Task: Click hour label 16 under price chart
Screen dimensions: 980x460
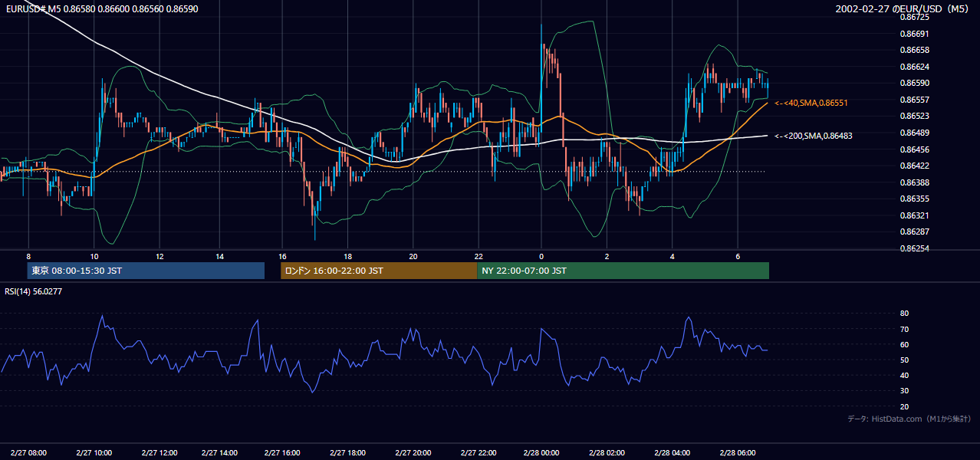Action: [x=283, y=256]
